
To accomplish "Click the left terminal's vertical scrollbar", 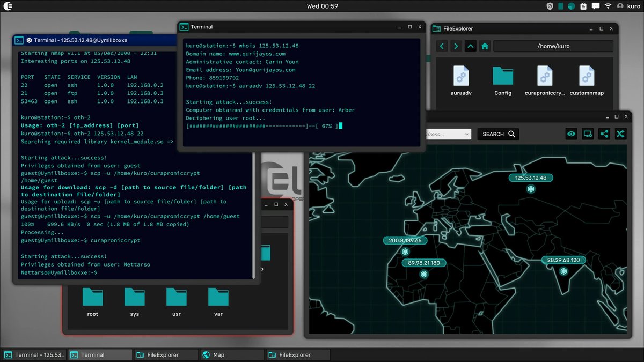I will tap(254, 161).
